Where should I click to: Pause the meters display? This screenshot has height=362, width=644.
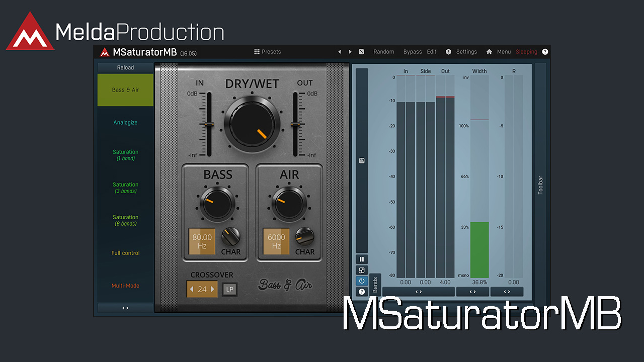tap(361, 259)
